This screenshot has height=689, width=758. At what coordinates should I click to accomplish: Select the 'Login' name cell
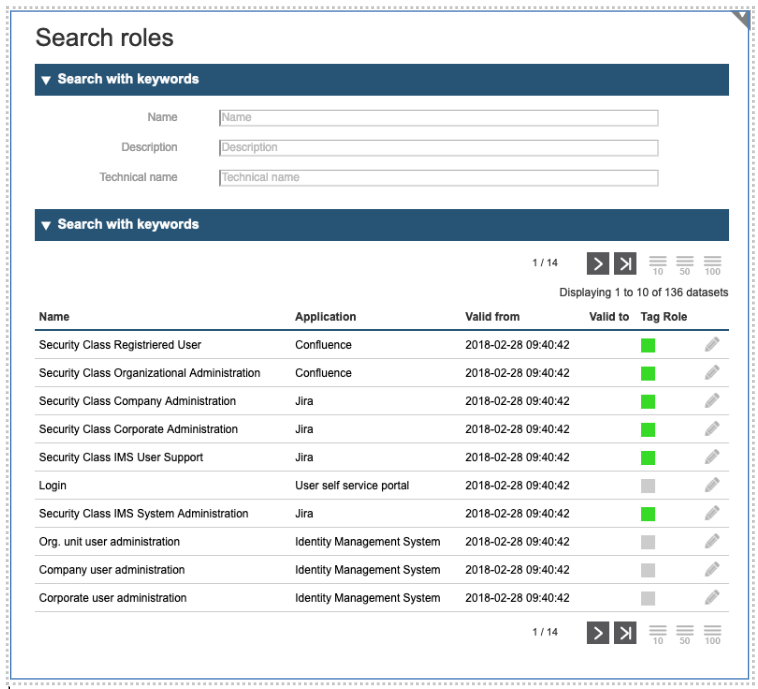pos(53,485)
